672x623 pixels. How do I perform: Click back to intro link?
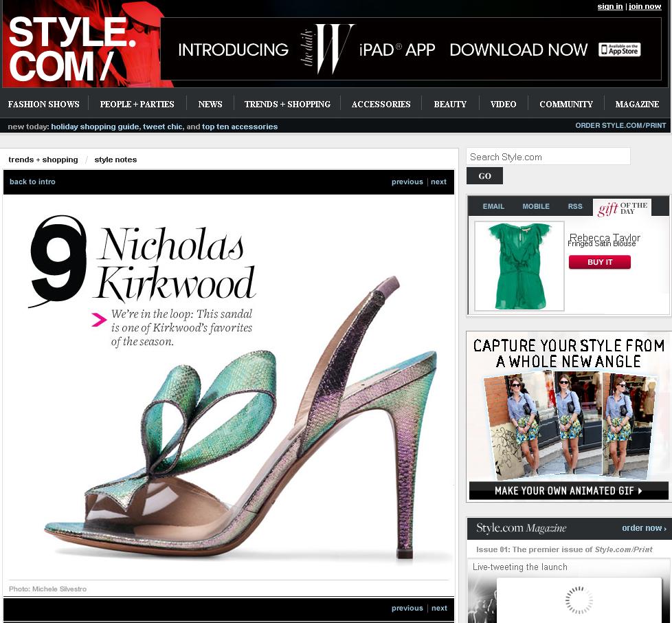tap(32, 182)
